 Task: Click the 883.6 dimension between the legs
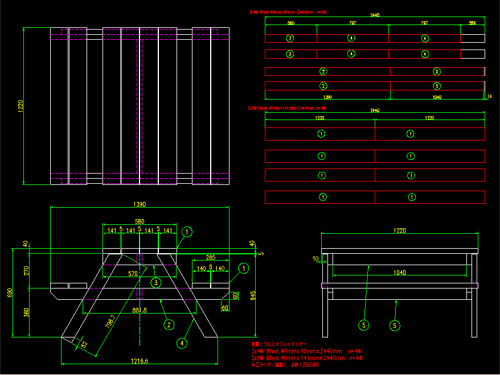pos(139,310)
